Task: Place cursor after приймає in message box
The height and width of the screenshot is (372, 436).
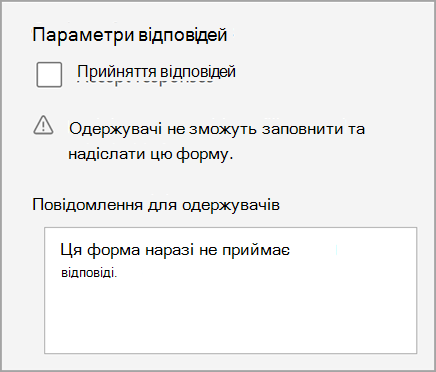Action: (291, 250)
